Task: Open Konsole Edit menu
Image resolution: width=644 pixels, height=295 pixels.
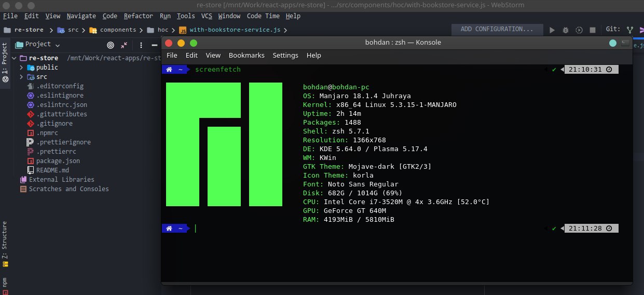Action: (191, 56)
